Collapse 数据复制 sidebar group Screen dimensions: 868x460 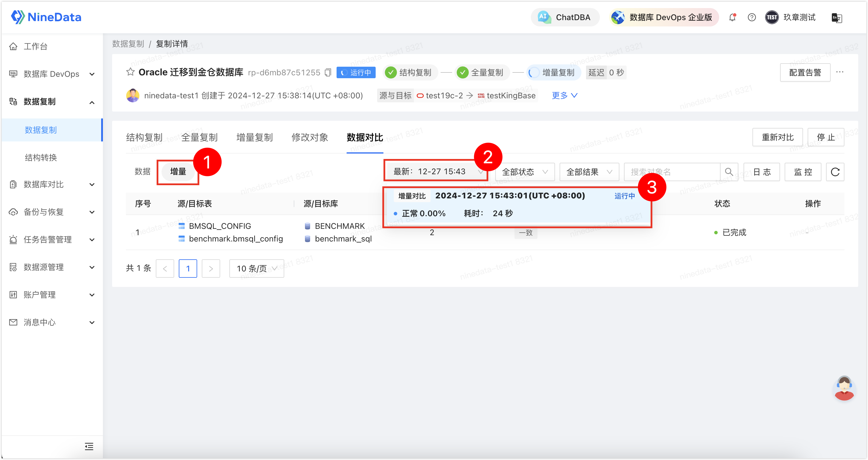click(52, 101)
